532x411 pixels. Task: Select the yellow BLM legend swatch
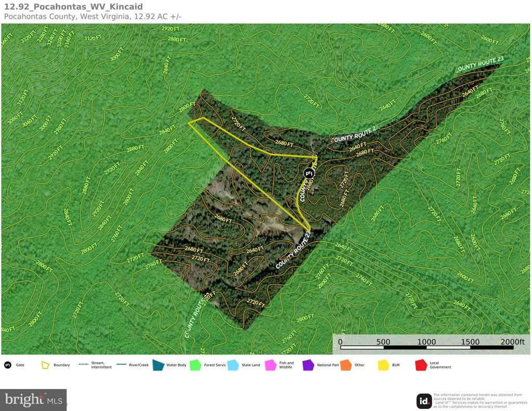tap(383, 365)
